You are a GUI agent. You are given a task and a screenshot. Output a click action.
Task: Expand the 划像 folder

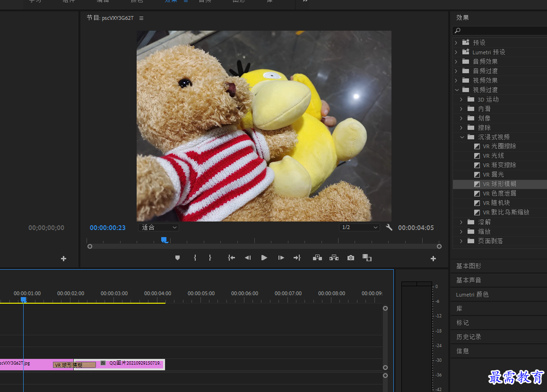(x=461, y=118)
